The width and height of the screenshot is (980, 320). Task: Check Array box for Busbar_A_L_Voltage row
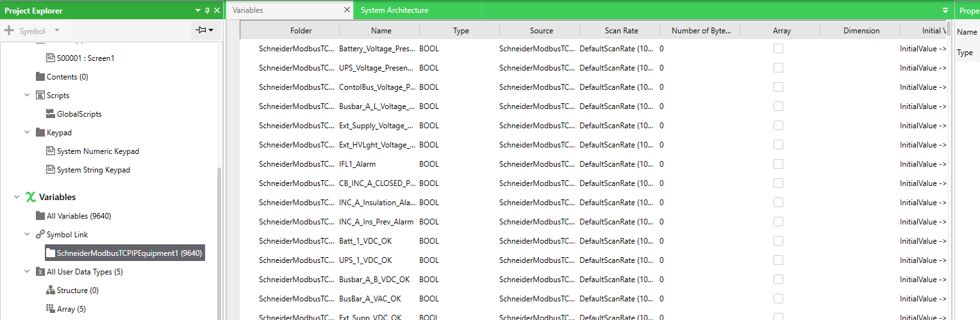pyautogui.click(x=778, y=106)
